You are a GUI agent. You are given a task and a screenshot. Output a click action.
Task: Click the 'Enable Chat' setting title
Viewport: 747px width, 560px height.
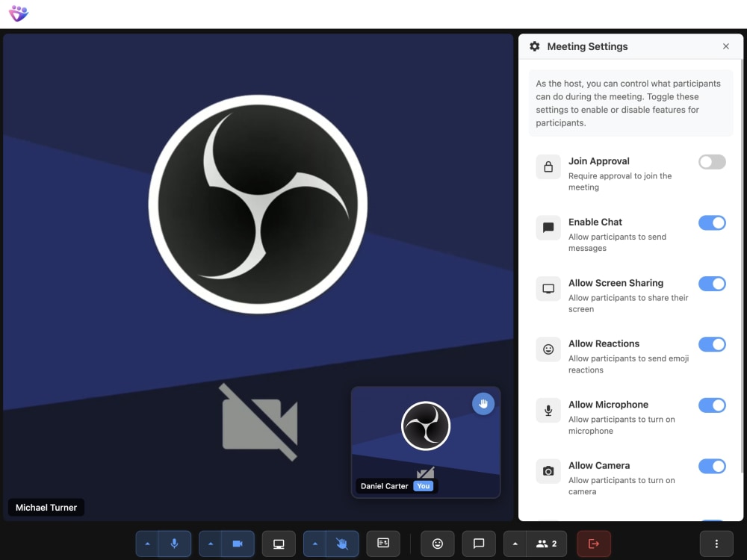pyautogui.click(x=595, y=222)
